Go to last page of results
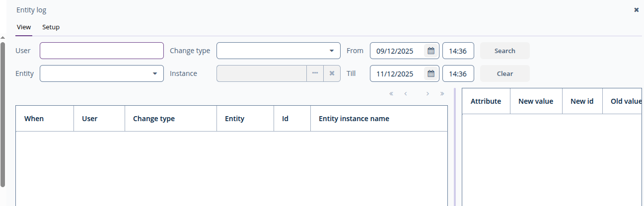Image resolution: width=644 pixels, height=206 pixels. point(442,94)
